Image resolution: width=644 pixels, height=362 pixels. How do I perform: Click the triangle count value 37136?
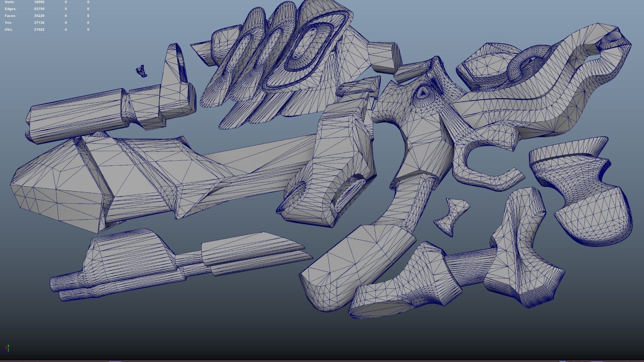tap(39, 23)
